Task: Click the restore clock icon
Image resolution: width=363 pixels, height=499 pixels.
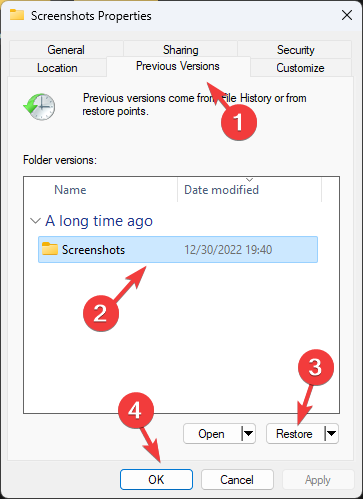Action: 39,107
